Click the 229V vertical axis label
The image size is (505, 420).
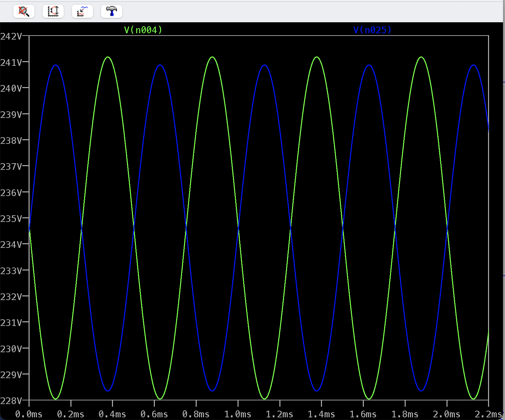[11, 375]
